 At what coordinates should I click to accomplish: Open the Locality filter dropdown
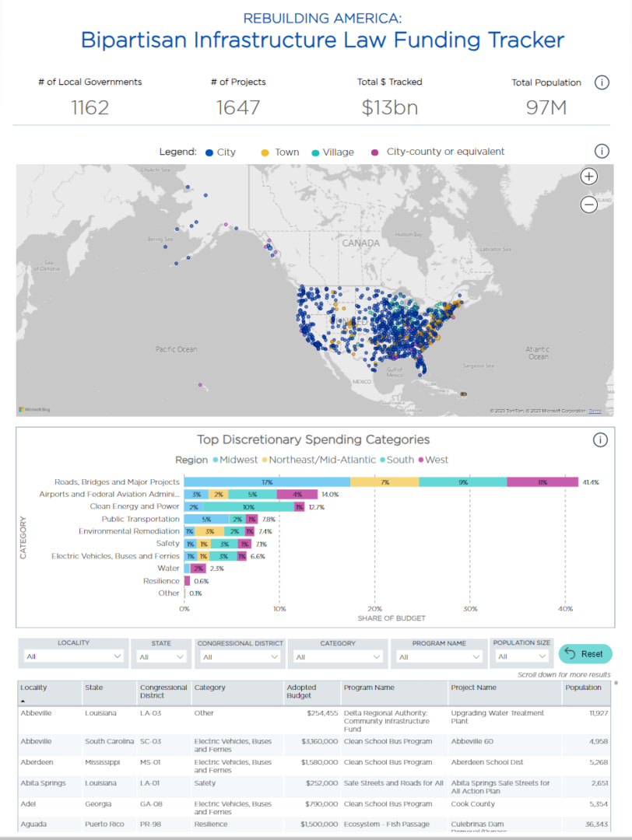click(x=73, y=656)
